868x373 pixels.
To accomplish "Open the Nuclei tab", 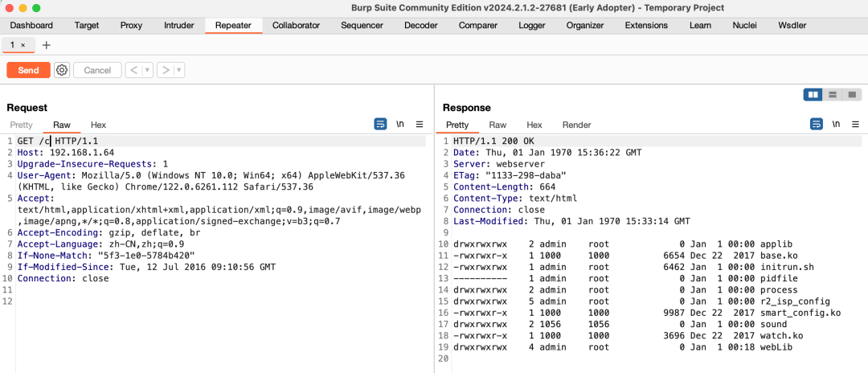I will tap(744, 25).
